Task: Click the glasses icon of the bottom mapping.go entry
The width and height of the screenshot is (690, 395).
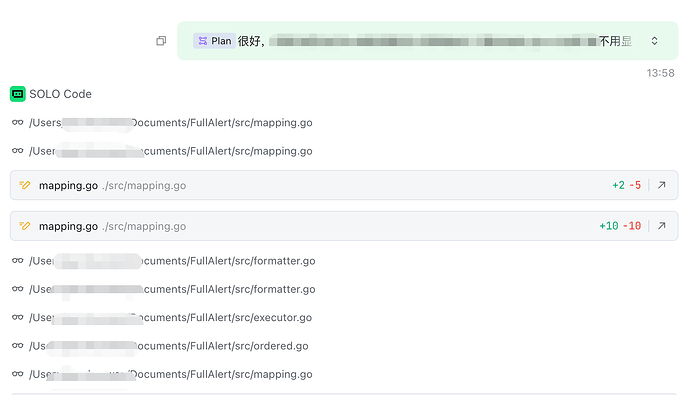Action: click(18, 374)
